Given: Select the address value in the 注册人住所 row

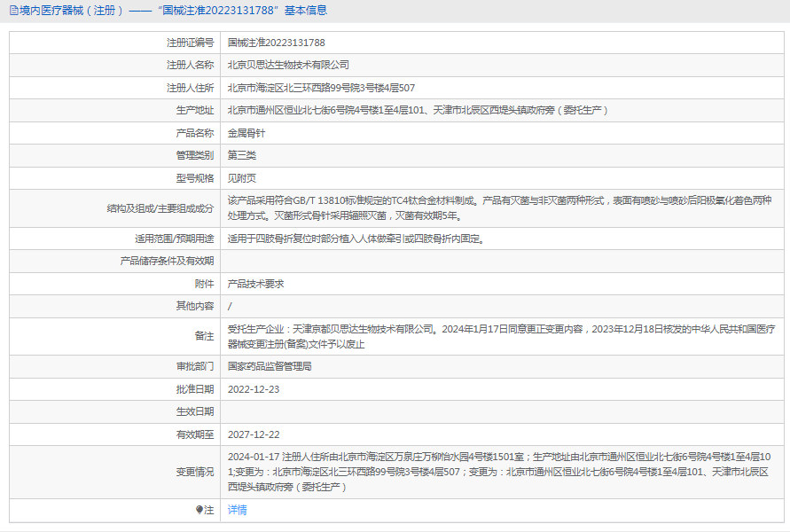Looking at the screenshot, I should tap(322, 88).
